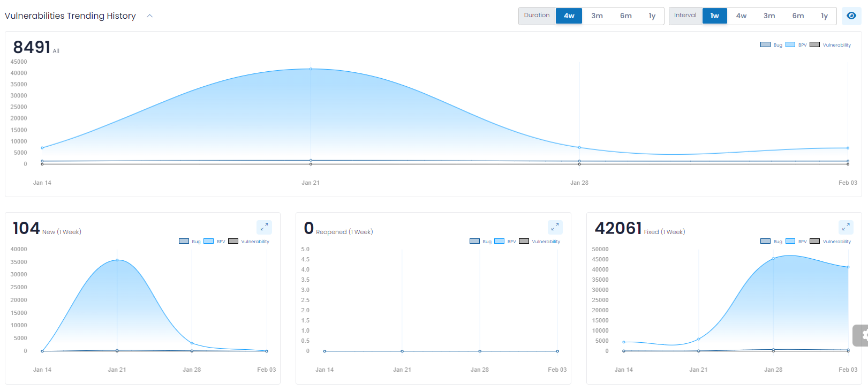868x391 pixels.
Task: Expand the Fixed (1 Week) chart
Action: (x=846, y=227)
